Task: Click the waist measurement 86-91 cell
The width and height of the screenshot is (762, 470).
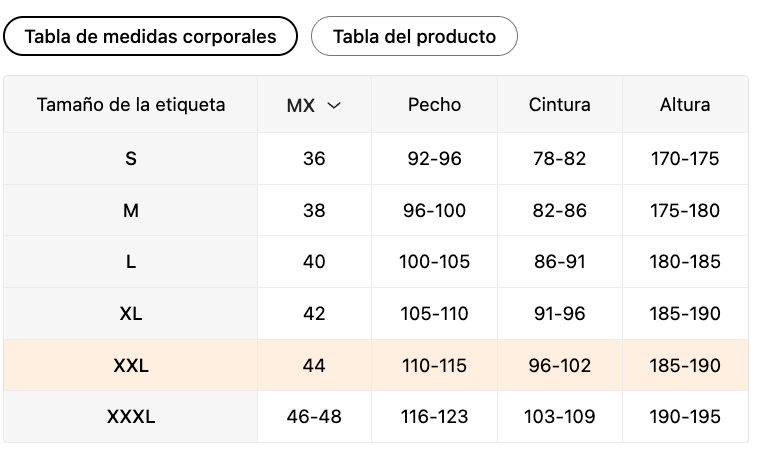Action: 560,262
